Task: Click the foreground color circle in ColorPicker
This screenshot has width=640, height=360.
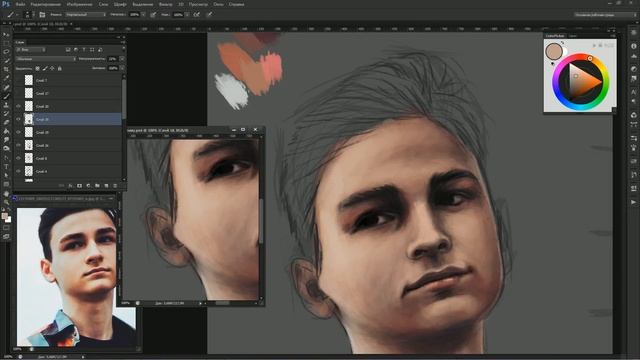Action: pos(553,51)
